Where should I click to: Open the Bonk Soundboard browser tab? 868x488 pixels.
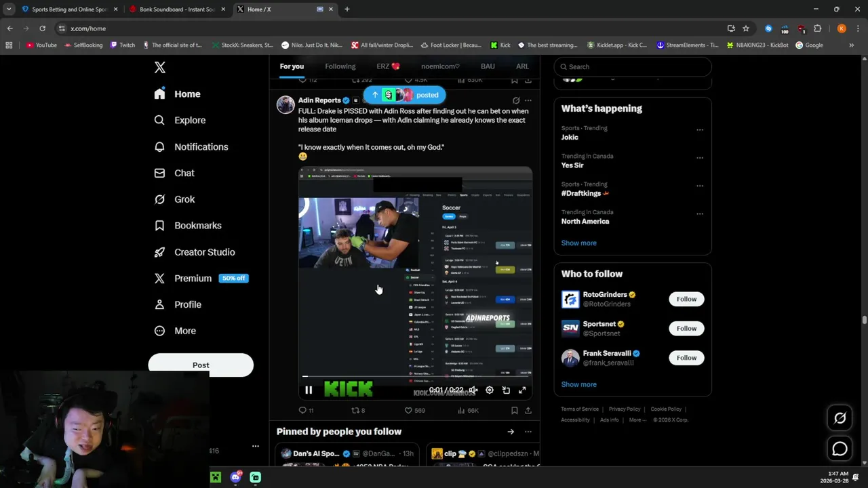click(176, 9)
